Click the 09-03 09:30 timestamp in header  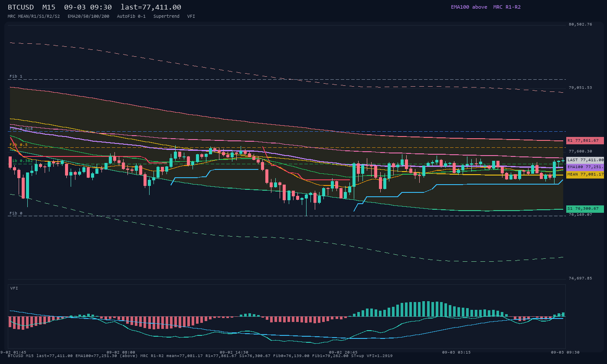88,7
